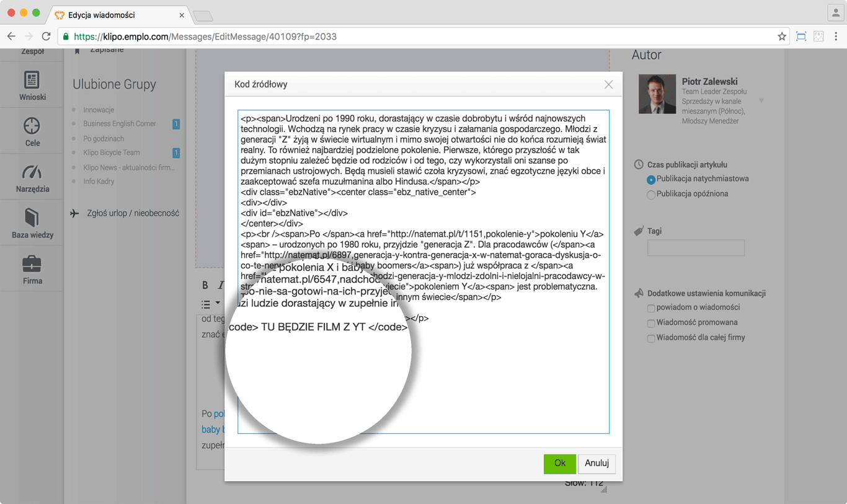Screen dimensions: 847x504
Task: Open the Narzędzia gauge icon
Action: [32, 172]
